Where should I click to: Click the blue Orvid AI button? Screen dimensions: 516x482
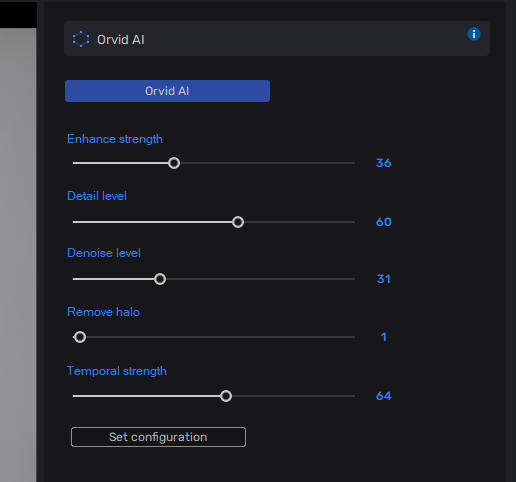click(167, 91)
